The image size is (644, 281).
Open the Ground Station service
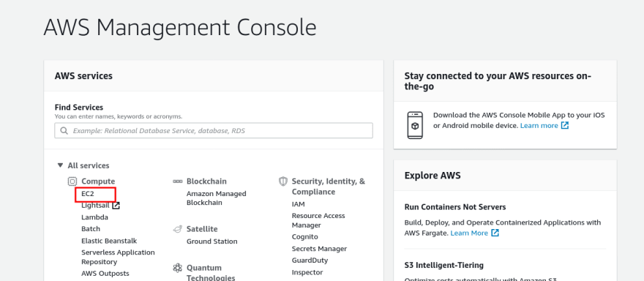click(x=212, y=241)
